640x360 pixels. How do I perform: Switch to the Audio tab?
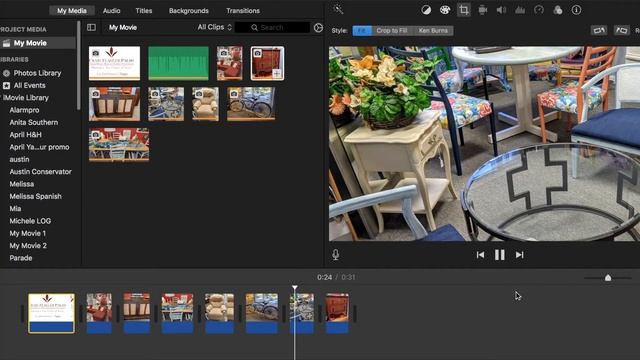pos(111,11)
